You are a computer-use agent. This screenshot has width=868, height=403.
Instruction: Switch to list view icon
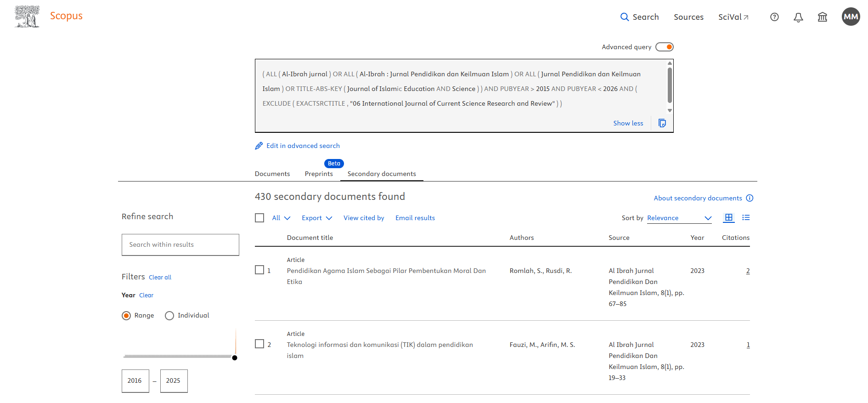[746, 218]
